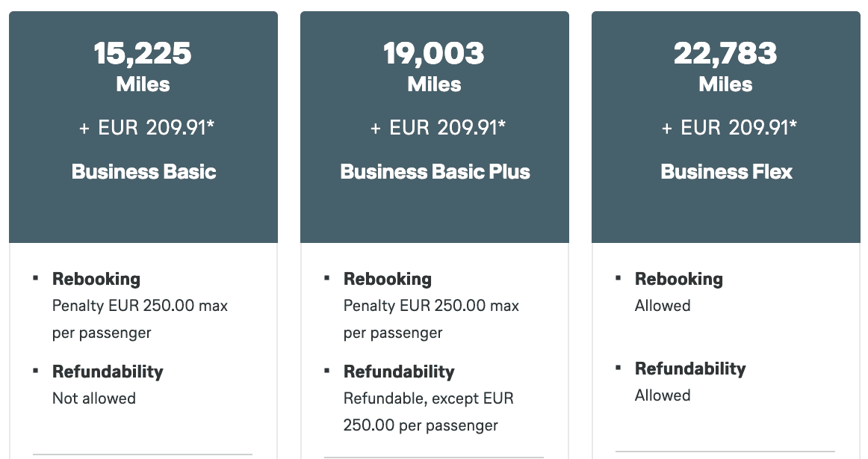Pick the Business Flex fare title

(x=726, y=172)
